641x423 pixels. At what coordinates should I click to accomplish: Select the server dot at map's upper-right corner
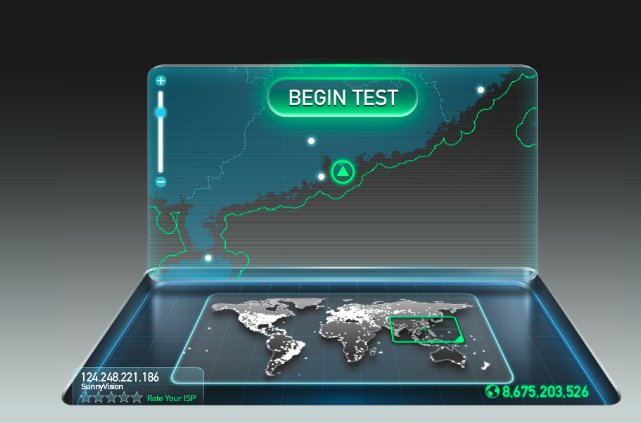click(x=481, y=90)
